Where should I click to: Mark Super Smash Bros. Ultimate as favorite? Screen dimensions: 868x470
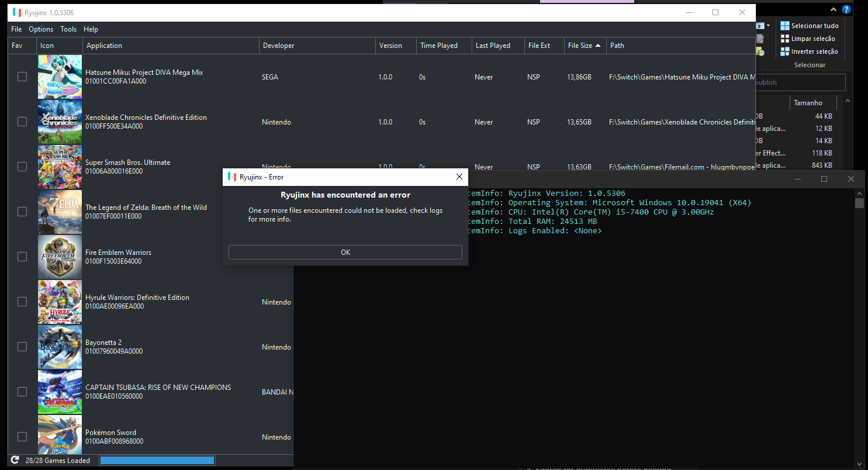tap(22, 167)
